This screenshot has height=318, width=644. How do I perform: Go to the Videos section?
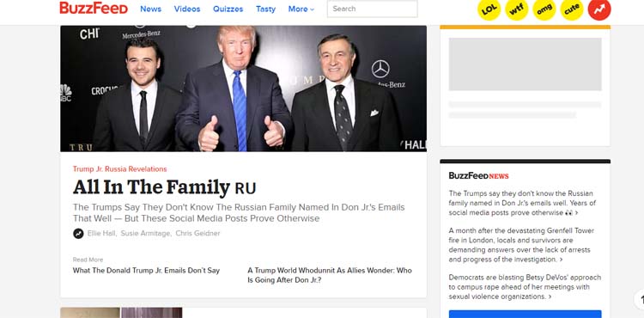pyautogui.click(x=187, y=9)
